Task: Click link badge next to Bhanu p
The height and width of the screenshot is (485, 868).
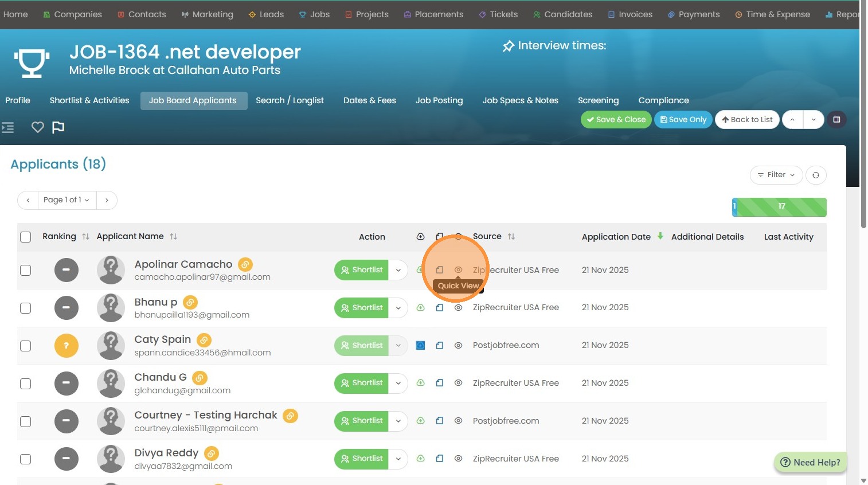Action: coord(190,302)
